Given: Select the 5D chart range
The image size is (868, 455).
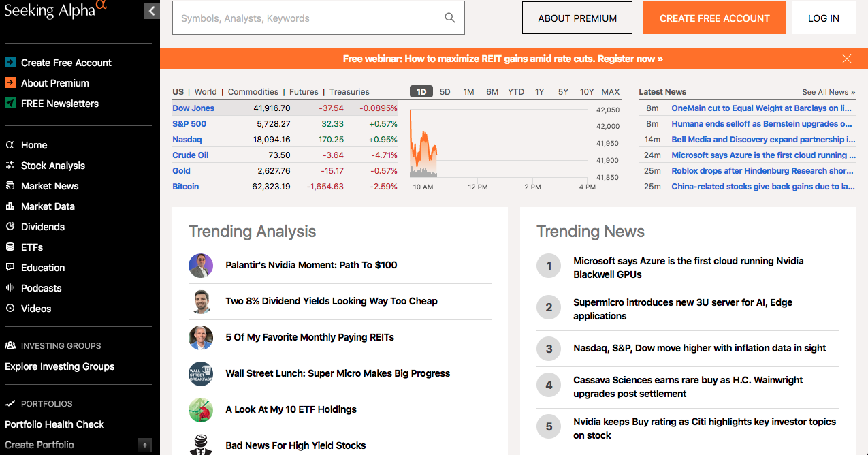Looking at the screenshot, I should tap(445, 92).
